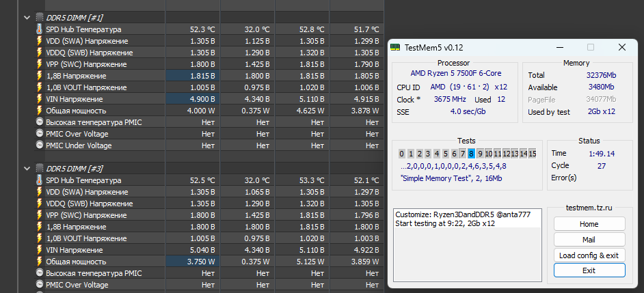Collapse the DDR5 DIMM [#3] sensor group

point(26,168)
